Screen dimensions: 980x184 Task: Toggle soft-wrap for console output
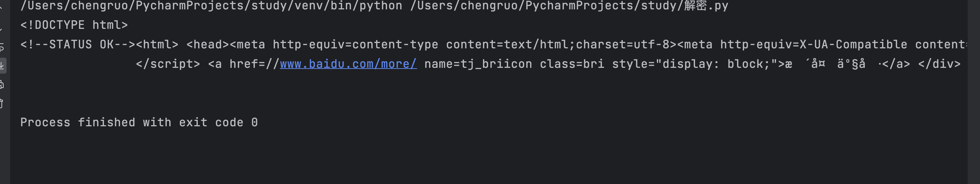click(1, 47)
